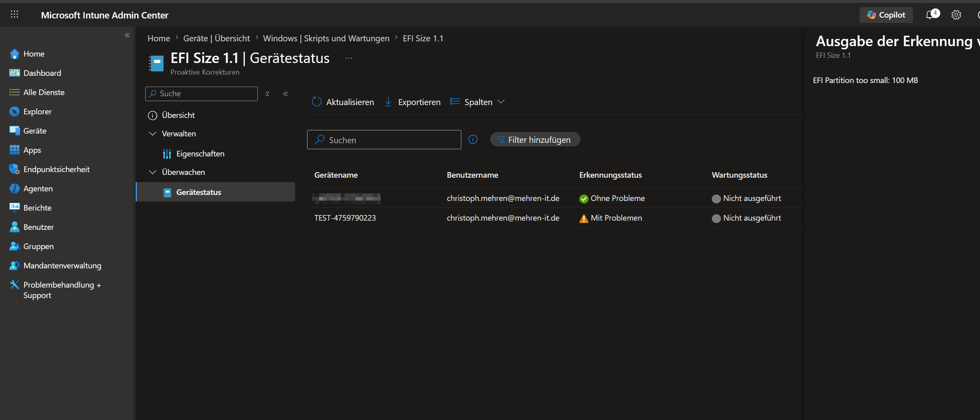Sort by Wartungsstatus column header

click(x=739, y=175)
